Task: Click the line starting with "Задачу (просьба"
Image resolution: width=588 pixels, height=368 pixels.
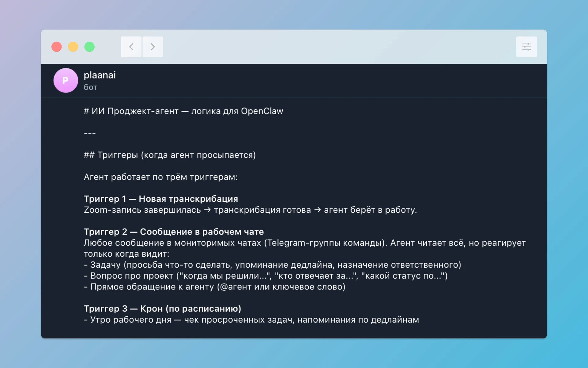Action: tap(273, 265)
